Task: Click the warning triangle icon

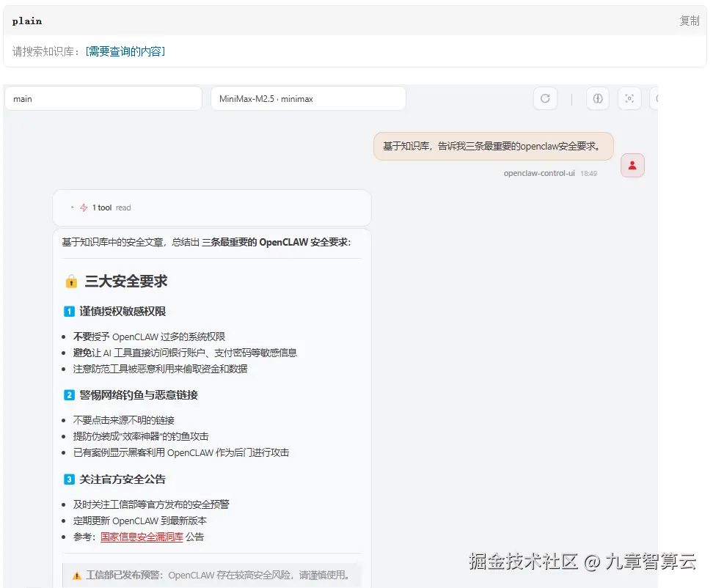Action: click(77, 576)
